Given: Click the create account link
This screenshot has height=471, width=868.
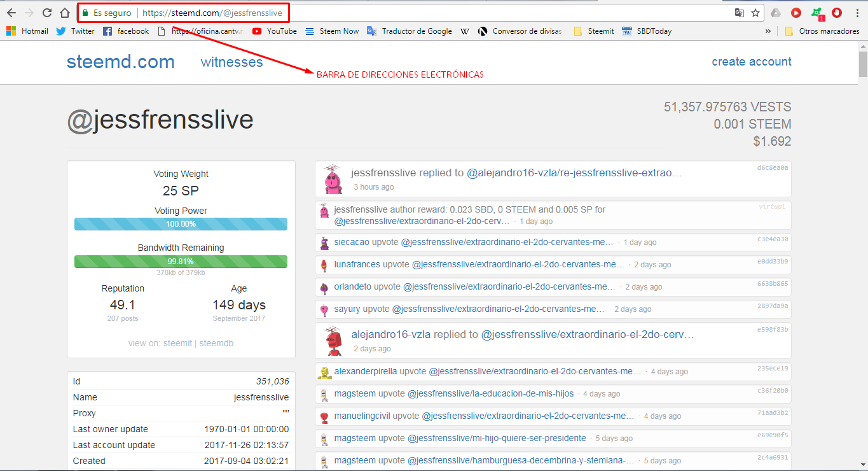Looking at the screenshot, I should pos(752,62).
